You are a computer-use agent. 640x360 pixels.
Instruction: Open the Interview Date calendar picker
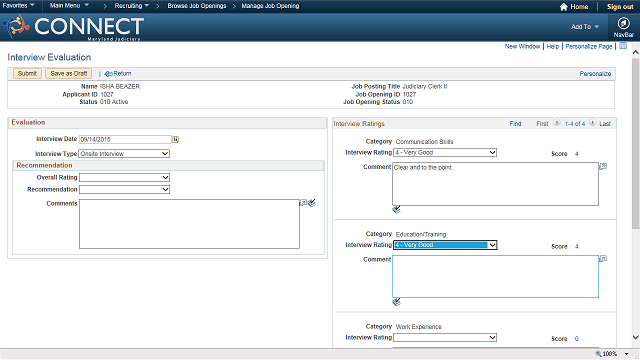176,140
